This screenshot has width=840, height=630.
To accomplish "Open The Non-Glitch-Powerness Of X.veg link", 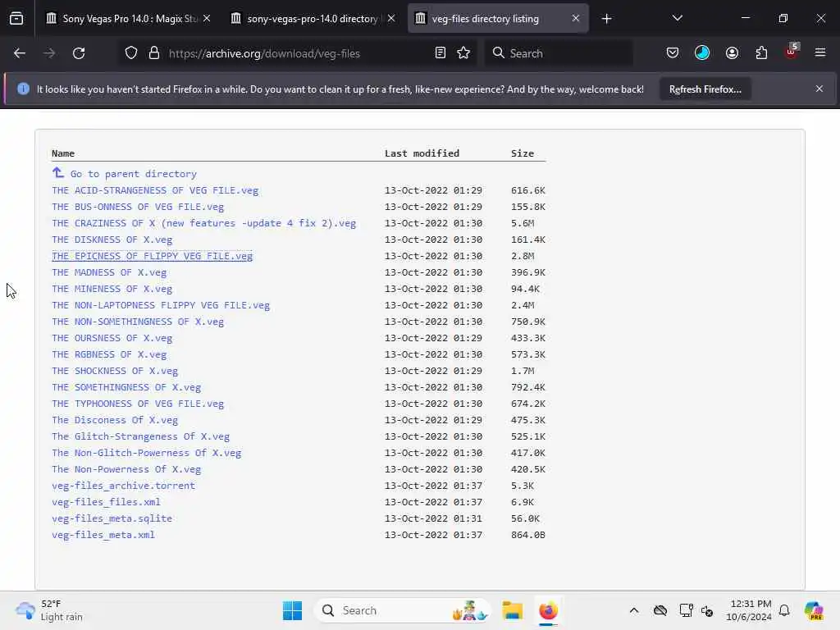I will tap(146, 453).
